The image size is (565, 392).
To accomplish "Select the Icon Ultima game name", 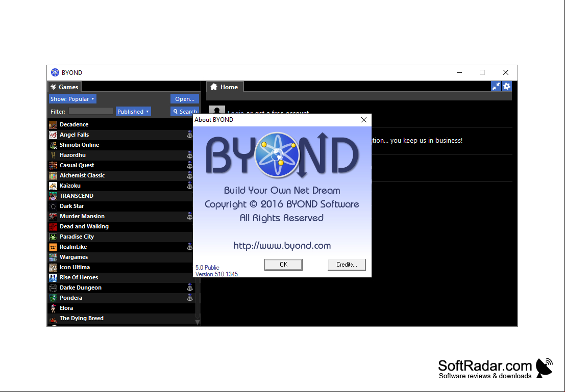I will point(75,268).
